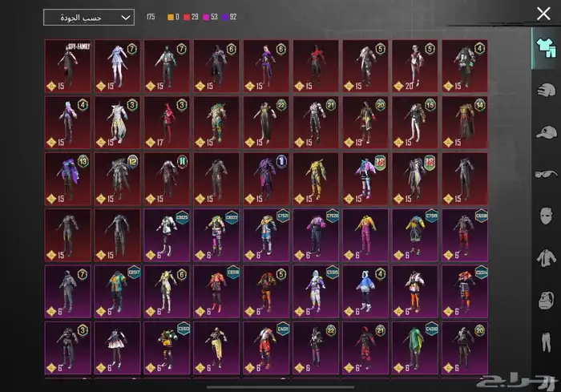Select the jacket tops category icon
This screenshot has width=561, height=392.
[x=543, y=258]
